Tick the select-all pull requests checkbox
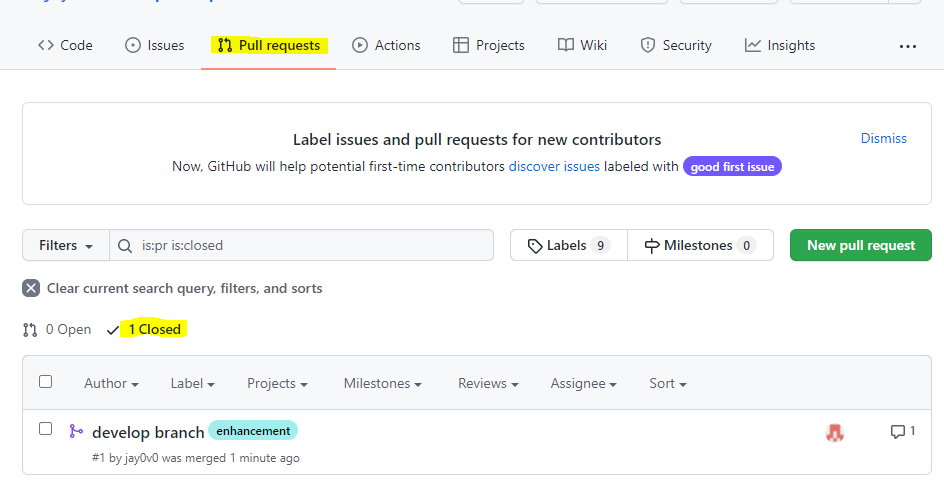Screen dimensions: 944x497 pos(45,382)
